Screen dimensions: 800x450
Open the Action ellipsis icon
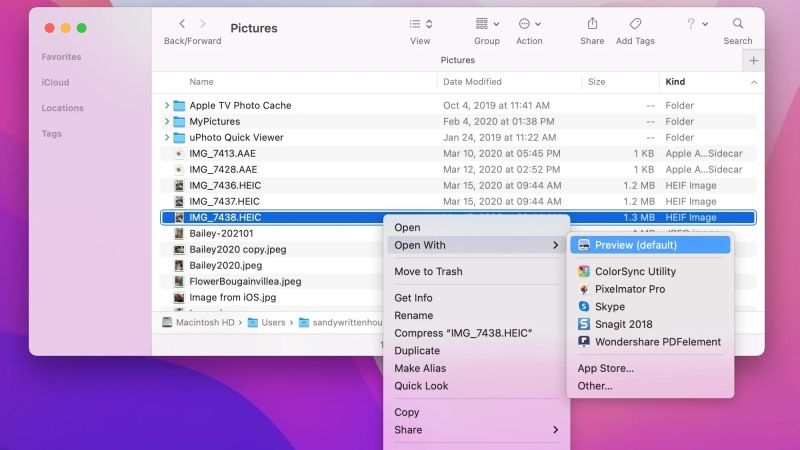(524, 23)
